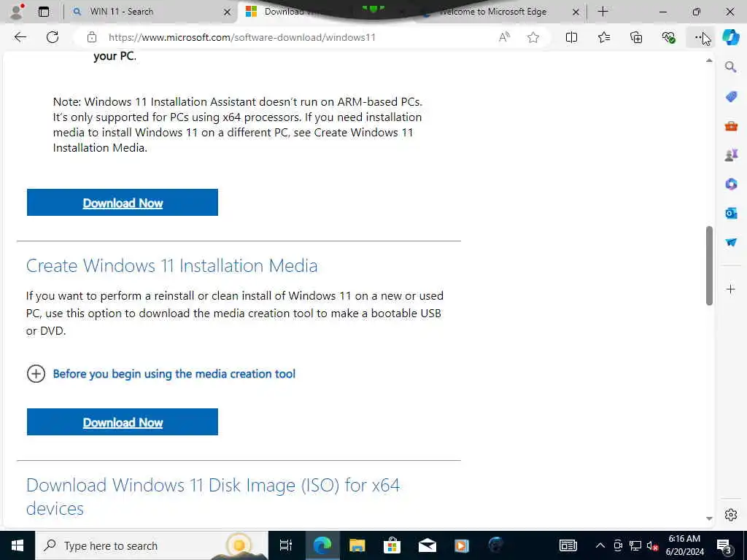Open Microsoft Store from taskbar
Viewport: 747px width, 560px height.
pyautogui.click(x=392, y=545)
